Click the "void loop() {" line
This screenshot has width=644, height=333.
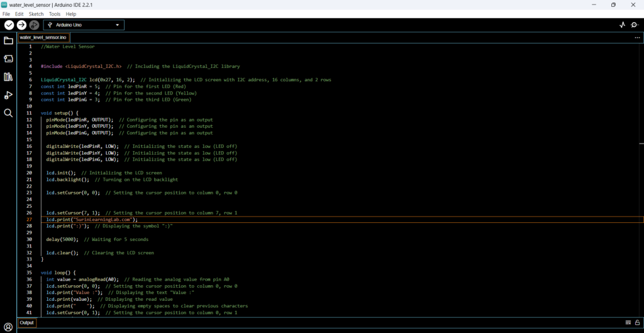58,273
